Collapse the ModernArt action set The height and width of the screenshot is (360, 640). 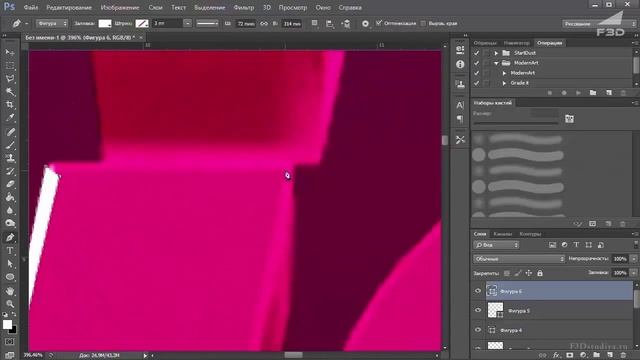[496, 63]
